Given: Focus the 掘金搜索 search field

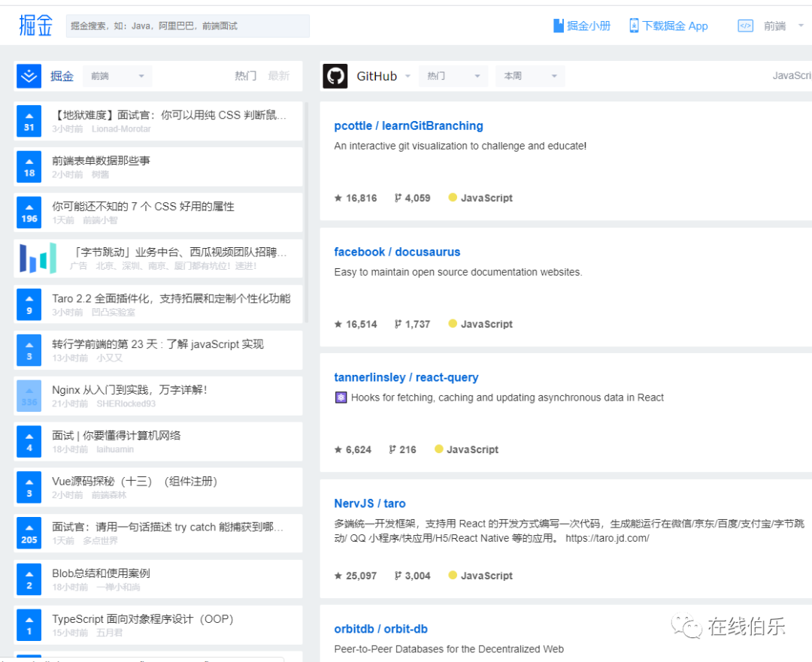Looking at the screenshot, I should click(x=187, y=26).
